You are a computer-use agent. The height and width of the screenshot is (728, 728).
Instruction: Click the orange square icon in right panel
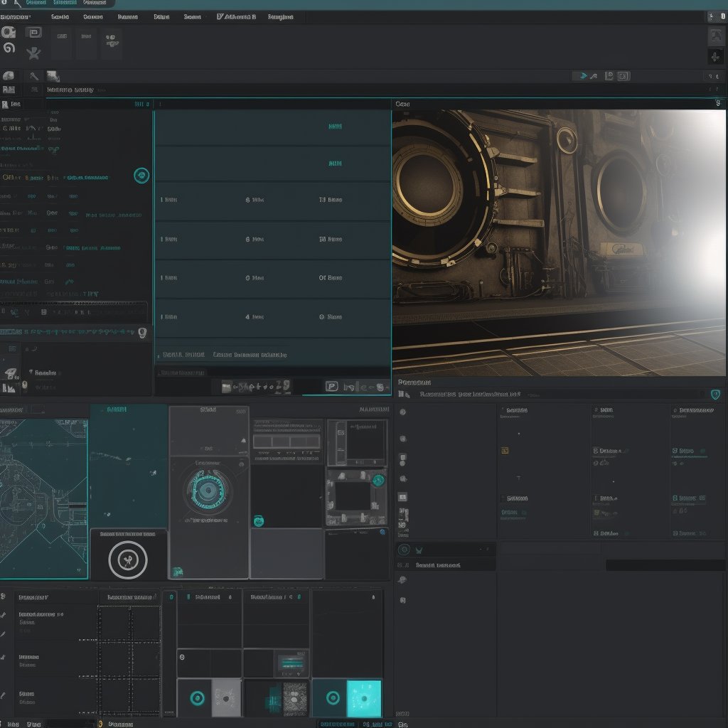coord(505,450)
